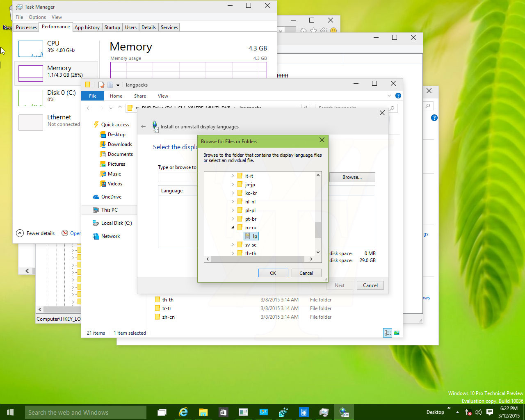Screen dimensions: 525x420
Task: Switch to the Processes tab
Action: (26, 27)
